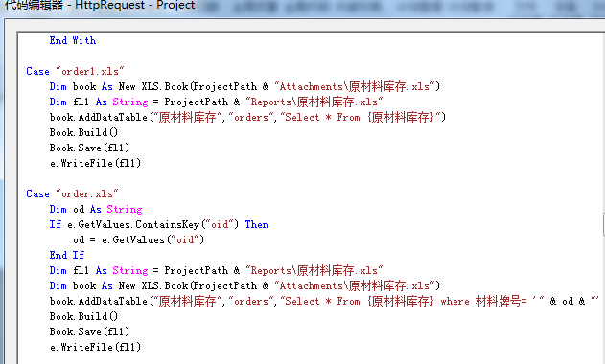
Task: Click Book.Build() under the order.xls case
Action: (83, 316)
